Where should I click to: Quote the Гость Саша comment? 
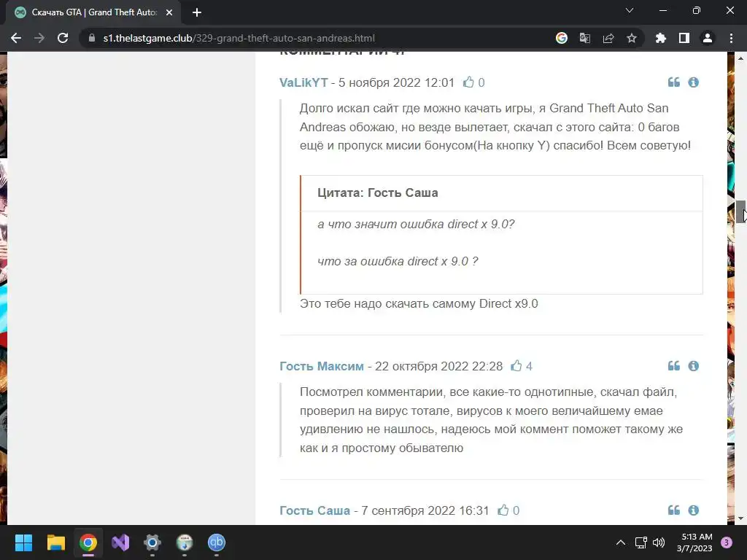click(673, 510)
